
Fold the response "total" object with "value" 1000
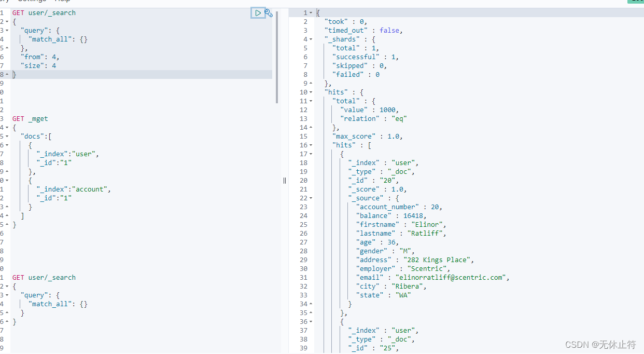(311, 101)
